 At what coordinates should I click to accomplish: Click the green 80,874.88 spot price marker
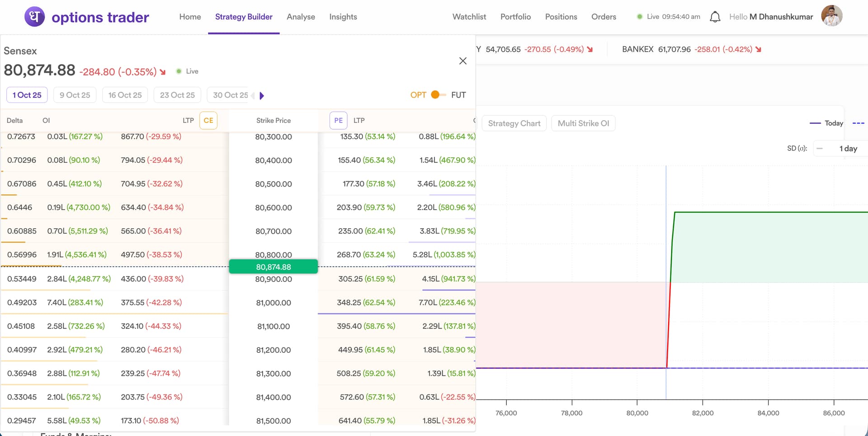point(273,267)
